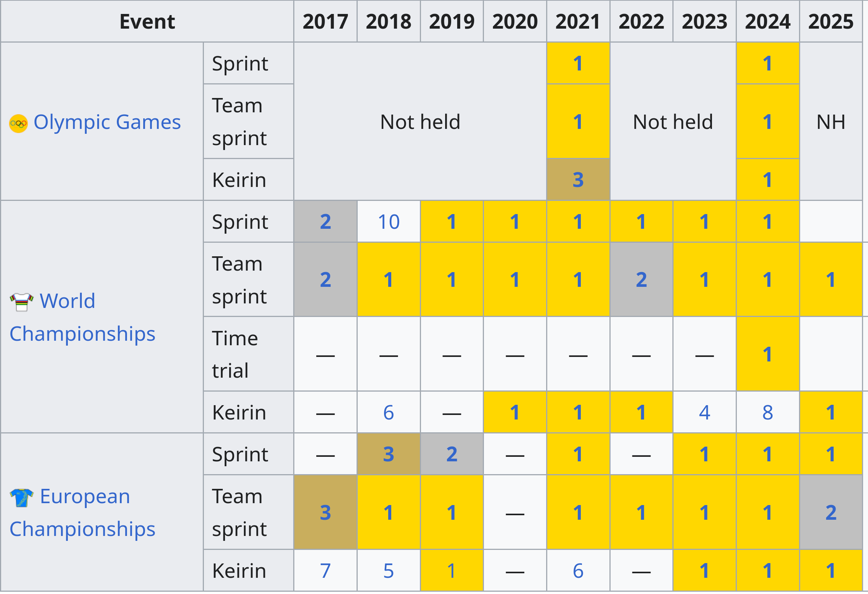The width and height of the screenshot is (868, 594).
Task: Click the 2024 World Championships time trial gold
Action: pos(767,354)
